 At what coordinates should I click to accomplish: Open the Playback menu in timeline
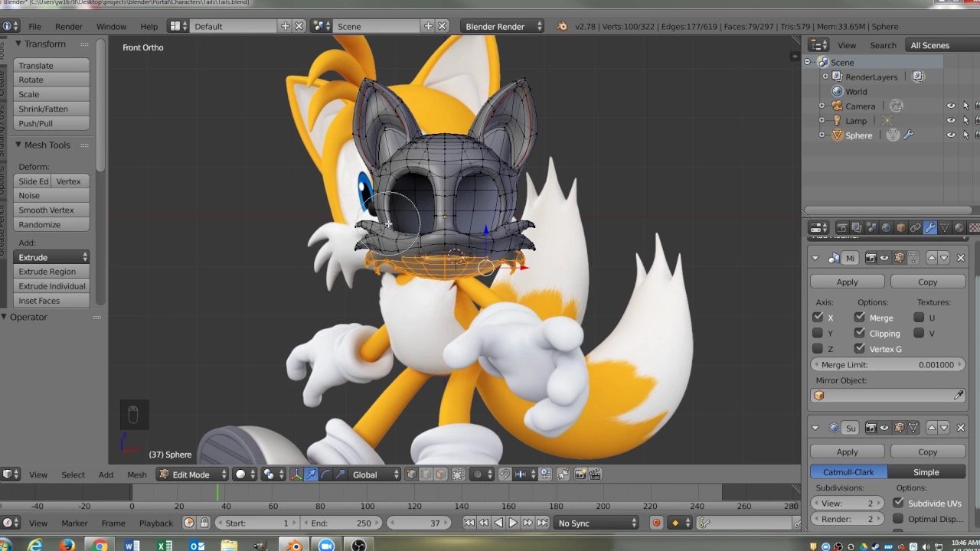[x=155, y=523]
